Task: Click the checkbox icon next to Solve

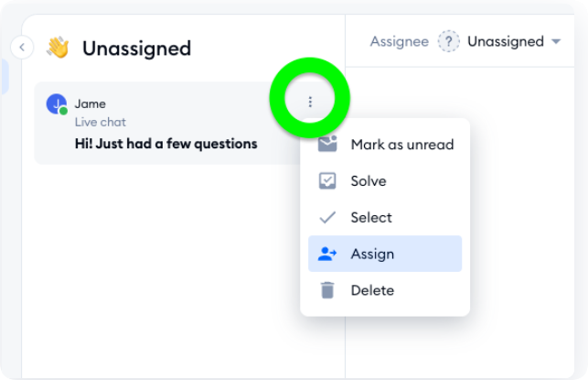Action: tap(326, 180)
